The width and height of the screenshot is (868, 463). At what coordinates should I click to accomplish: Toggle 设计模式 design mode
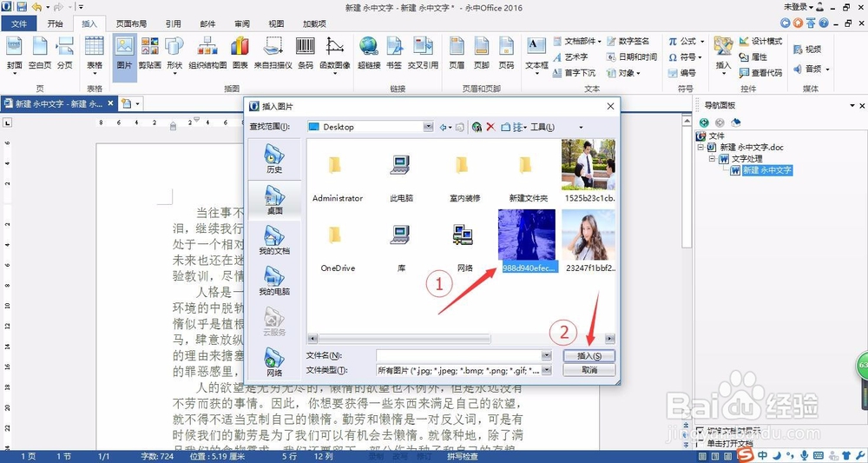point(760,41)
